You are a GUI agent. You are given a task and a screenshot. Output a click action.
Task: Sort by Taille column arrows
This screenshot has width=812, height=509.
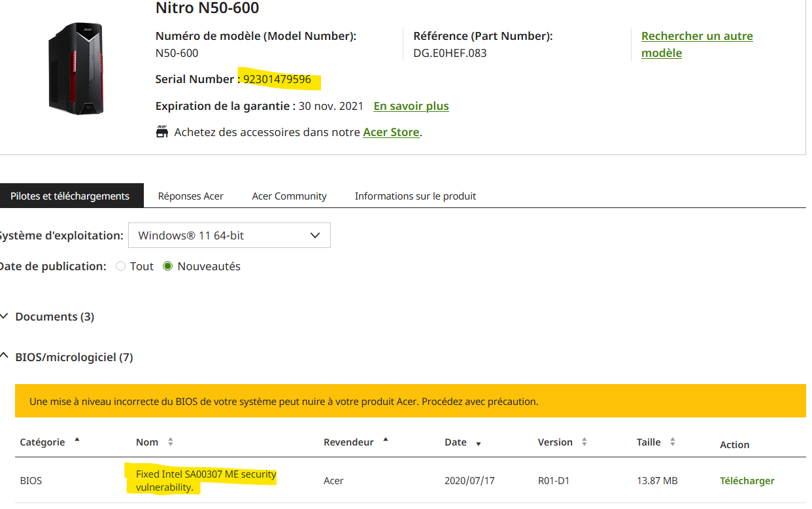pyautogui.click(x=673, y=442)
